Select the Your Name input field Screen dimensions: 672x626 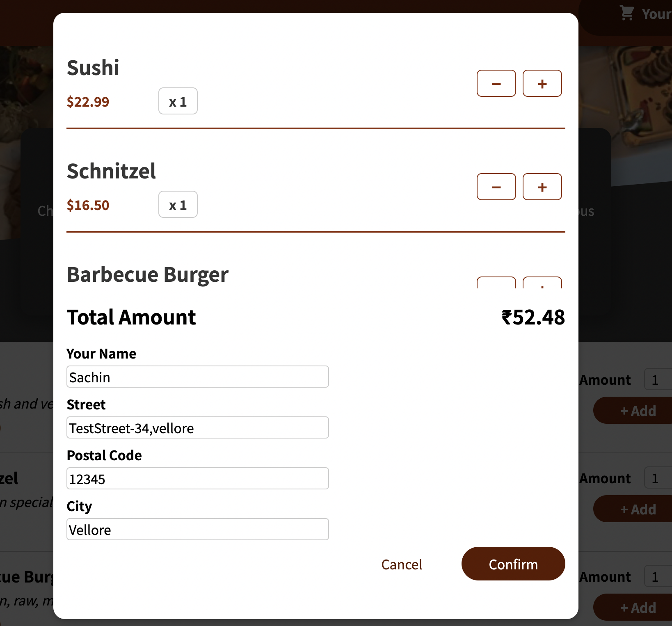197,376
